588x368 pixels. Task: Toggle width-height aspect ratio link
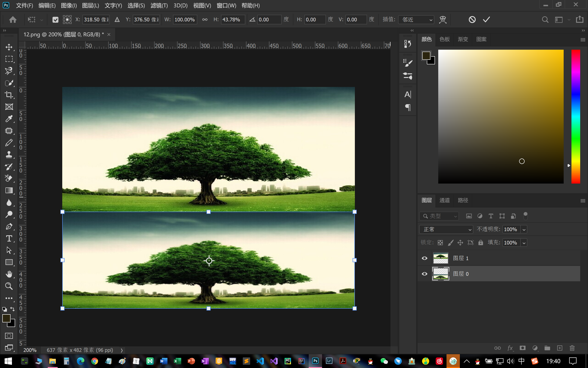tap(205, 20)
